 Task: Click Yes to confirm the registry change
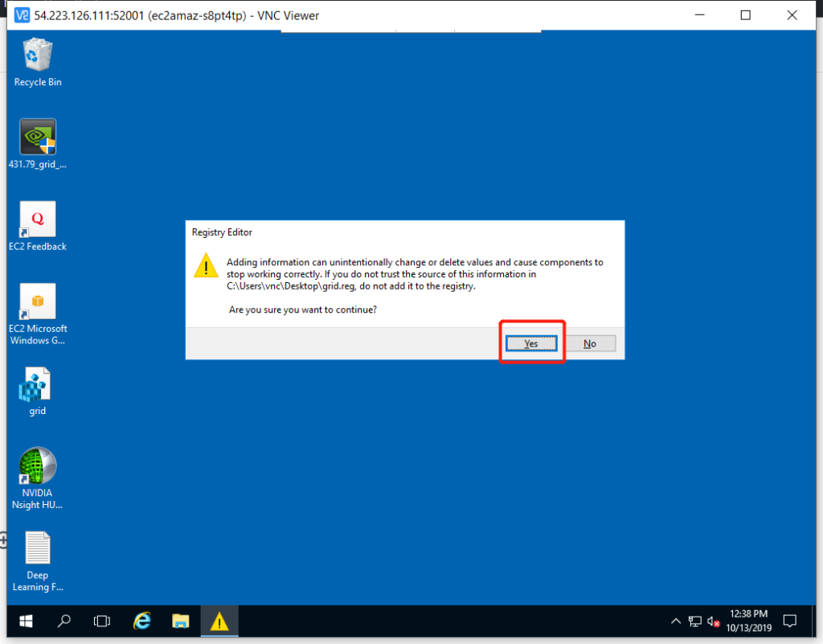pos(530,343)
